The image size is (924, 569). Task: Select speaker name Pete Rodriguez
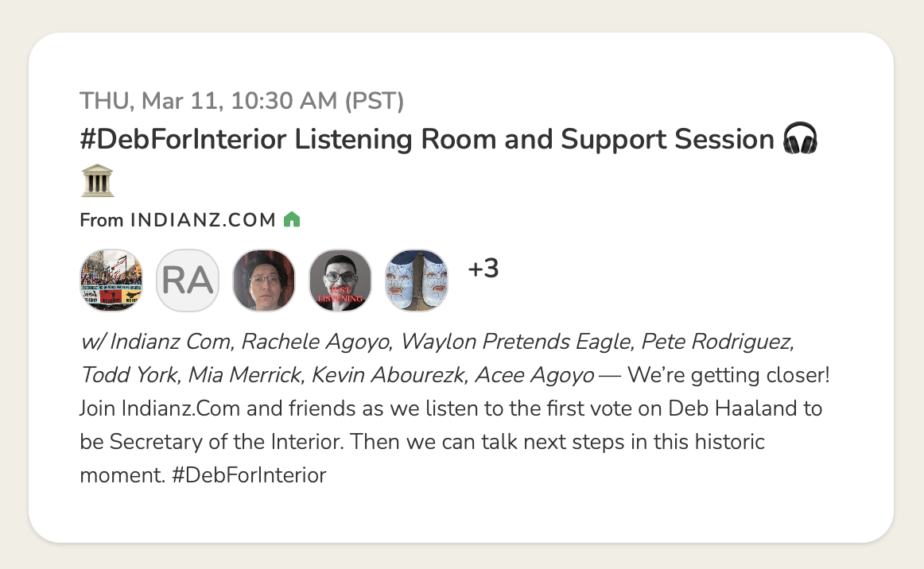pyautogui.click(x=716, y=342)
